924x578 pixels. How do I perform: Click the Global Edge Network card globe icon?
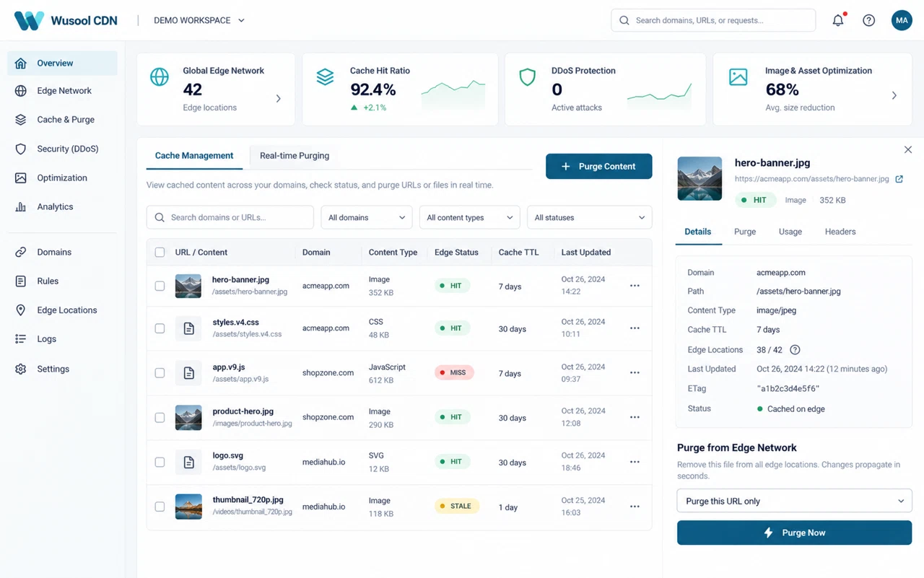[x=160, y=76]
